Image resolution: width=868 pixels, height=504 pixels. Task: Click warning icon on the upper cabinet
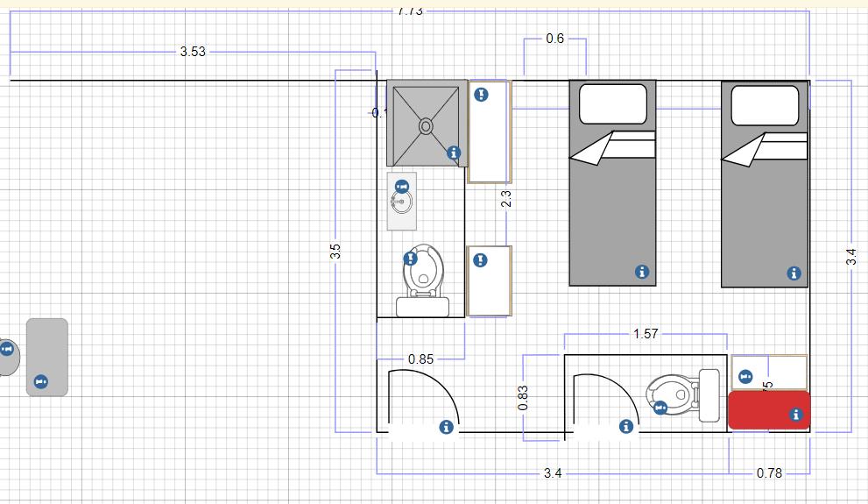(x=481, y=95)
